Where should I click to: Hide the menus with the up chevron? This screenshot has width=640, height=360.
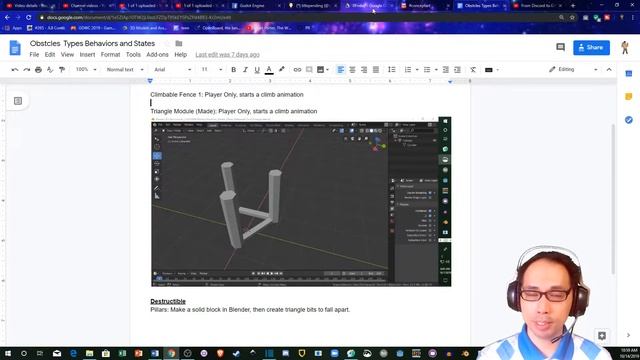tap(609, 70)
